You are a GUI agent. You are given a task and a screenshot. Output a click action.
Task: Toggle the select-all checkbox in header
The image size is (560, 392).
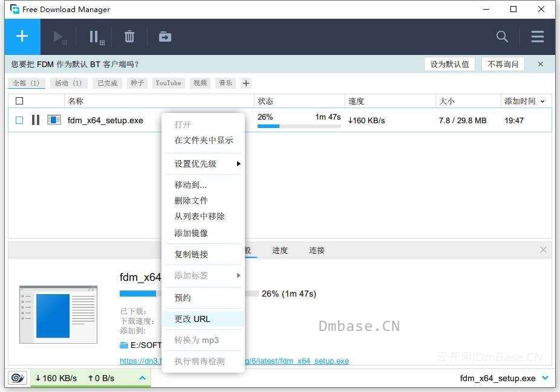19,101
